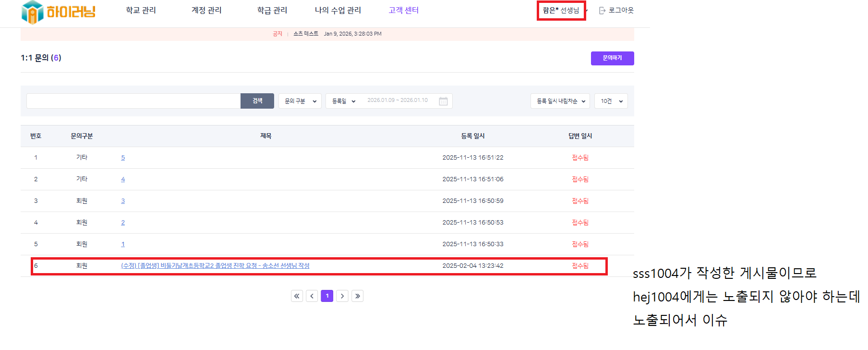Jump to the last page arrow
Viewport: 868px width, 350px height.
point(358,296)
